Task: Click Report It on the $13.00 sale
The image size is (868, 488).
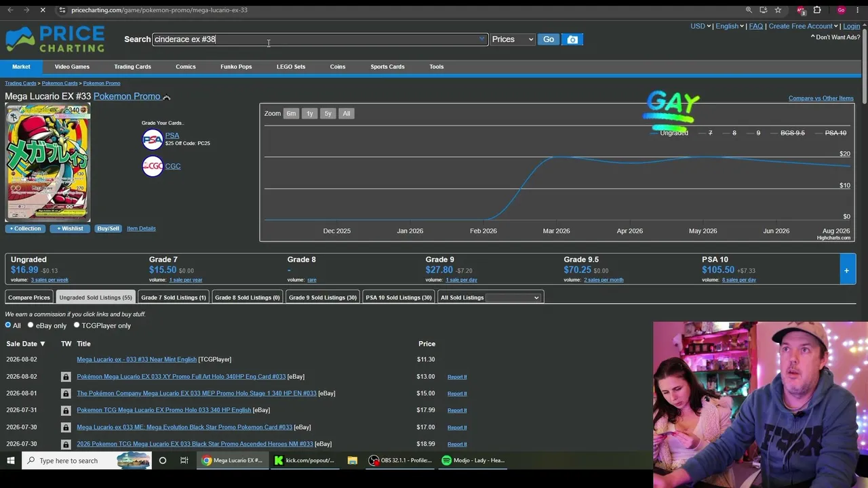Action: pos(457,377)
